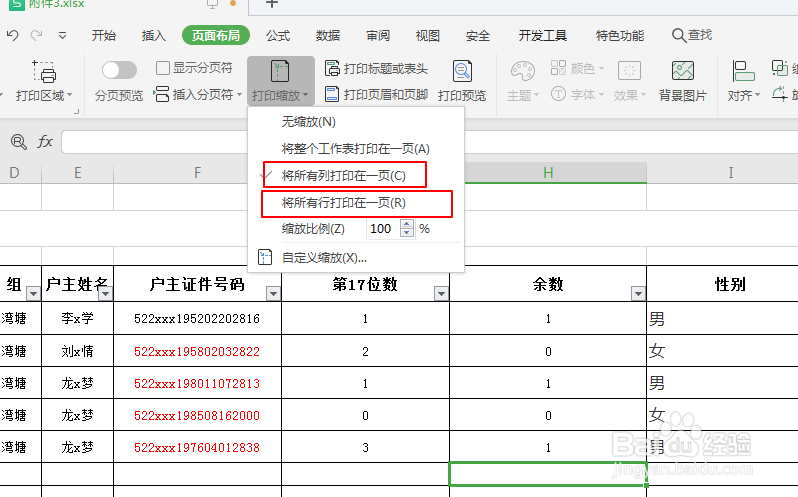Decrease 缩放比例 with down stepper arrow
Viewport: 798px width, 497px height.
[407, 233]
